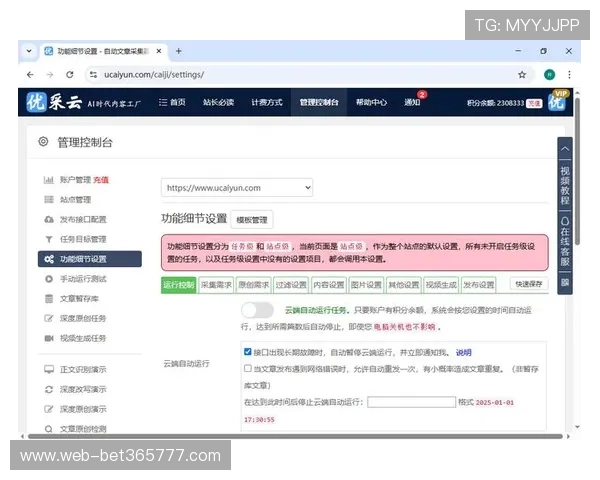Click the site info icon in address bar
This screenshot has width=600, height=480.
93,75
